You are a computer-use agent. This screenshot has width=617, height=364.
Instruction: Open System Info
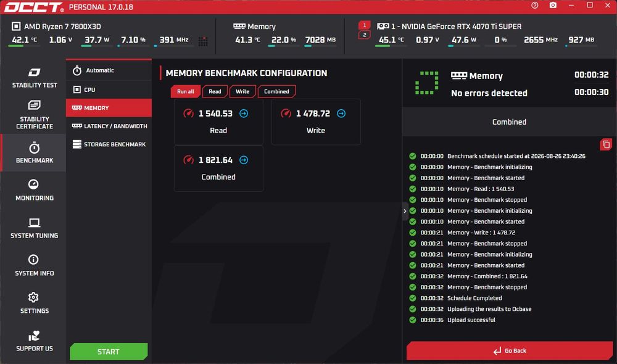[x=34, y=266]
